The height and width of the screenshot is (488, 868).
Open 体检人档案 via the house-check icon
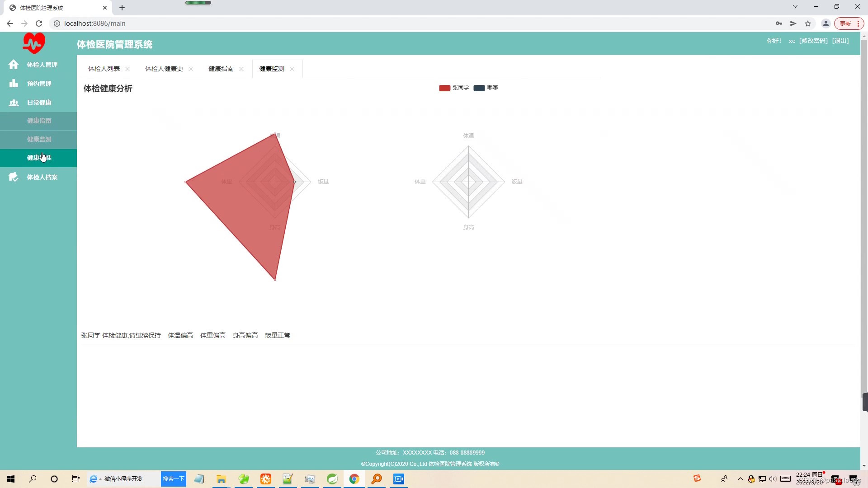coord(13,177)
